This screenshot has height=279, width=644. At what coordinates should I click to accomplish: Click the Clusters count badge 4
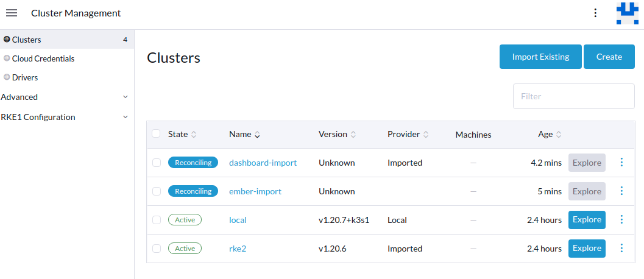[x=125, y=40]
